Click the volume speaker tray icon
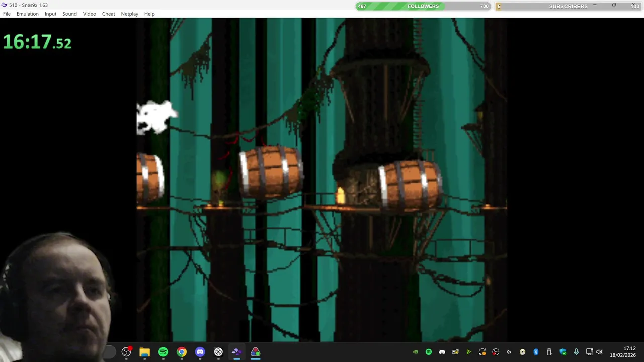This screenshot has height=362, width=644. pyautogui.click(x=599, y=352)
